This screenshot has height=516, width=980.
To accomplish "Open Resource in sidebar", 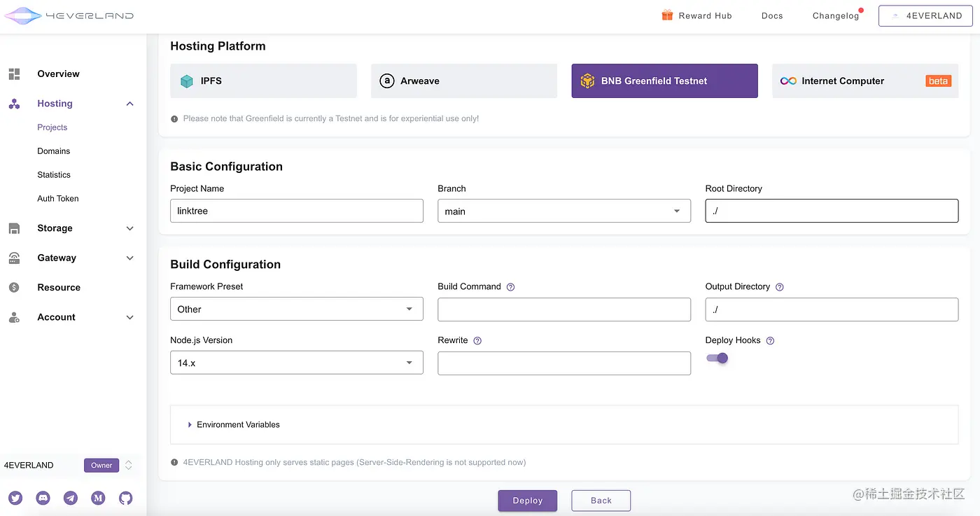I will coord(59,287).
